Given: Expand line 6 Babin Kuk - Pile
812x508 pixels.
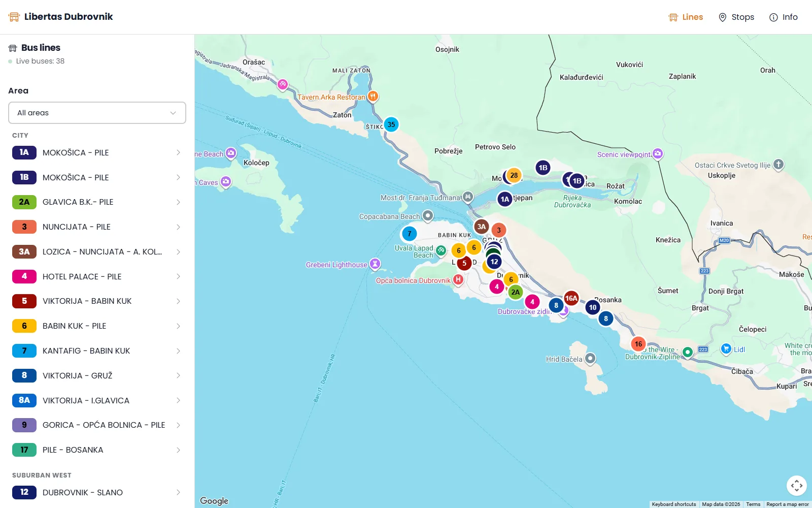Looking at the screenshot, I should coord(97,326).
